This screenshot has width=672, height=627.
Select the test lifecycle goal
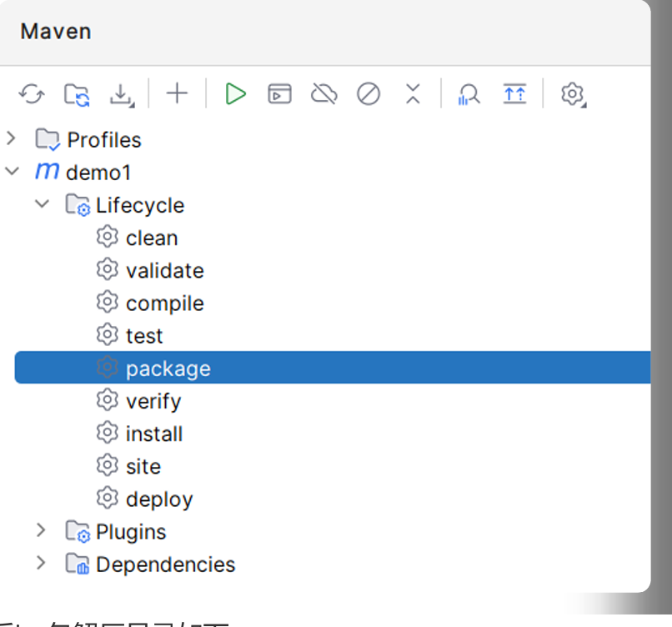(144, 336)
